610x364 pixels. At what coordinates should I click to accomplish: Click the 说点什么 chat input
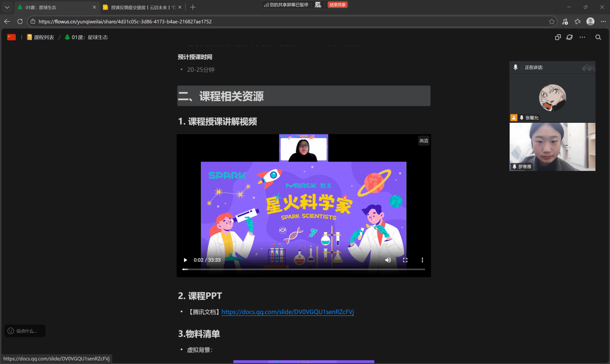(x=25, y=331)
